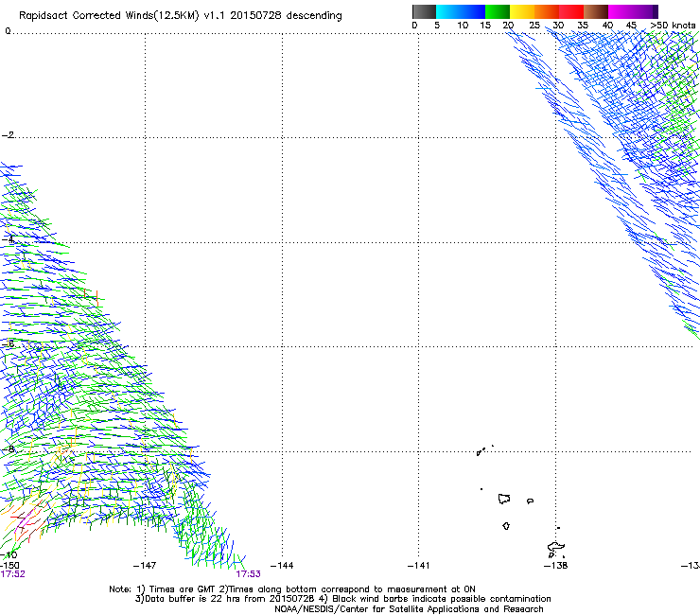700x615 pixels.
Task: Select the '-10' latitude axis label
Action: pos(9,555)
